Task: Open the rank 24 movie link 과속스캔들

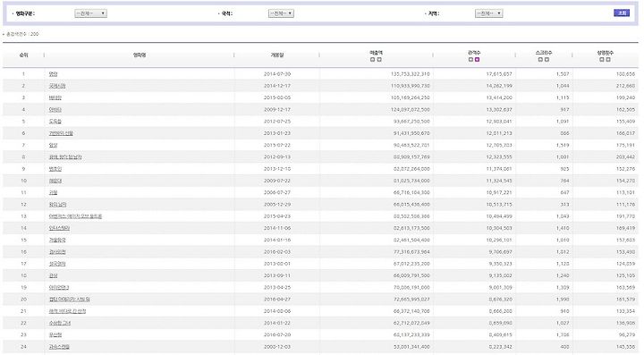Action: [59, 347]
